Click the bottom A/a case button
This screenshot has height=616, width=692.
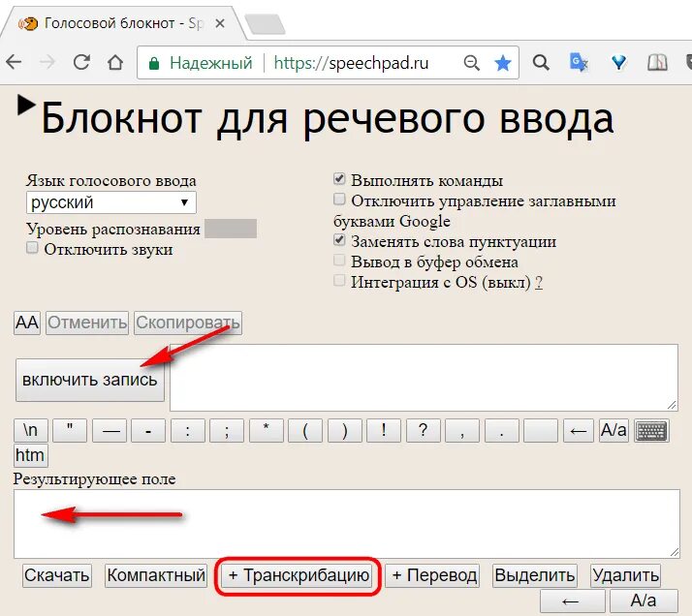click(x=644, y=601)
